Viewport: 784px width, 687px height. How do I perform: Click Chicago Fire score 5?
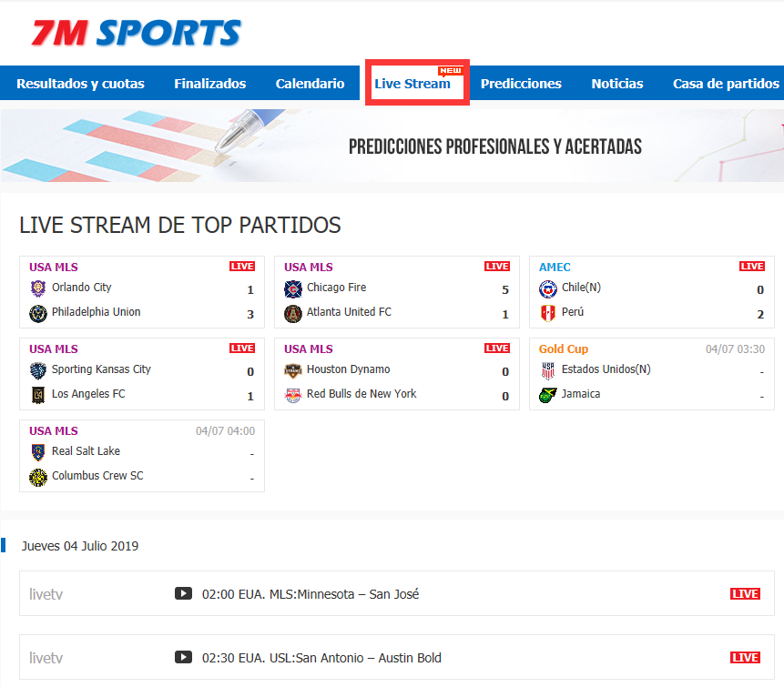click(x=505, y=289)
